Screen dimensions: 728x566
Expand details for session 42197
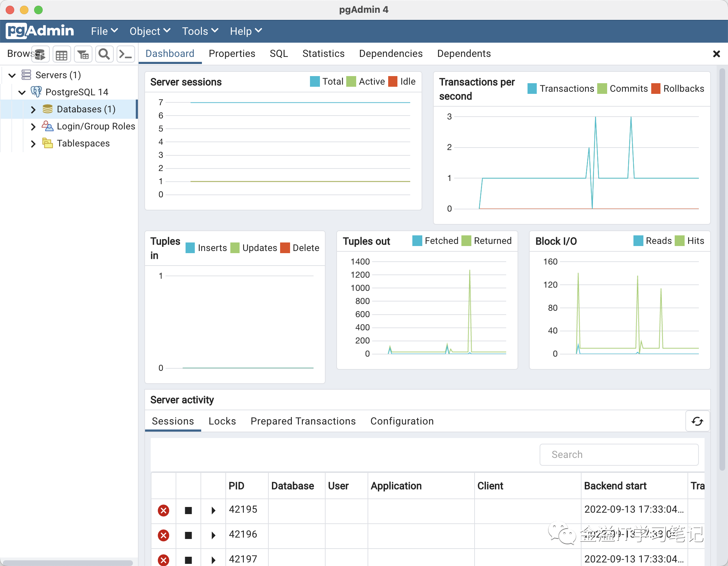(x=213, y=560)
